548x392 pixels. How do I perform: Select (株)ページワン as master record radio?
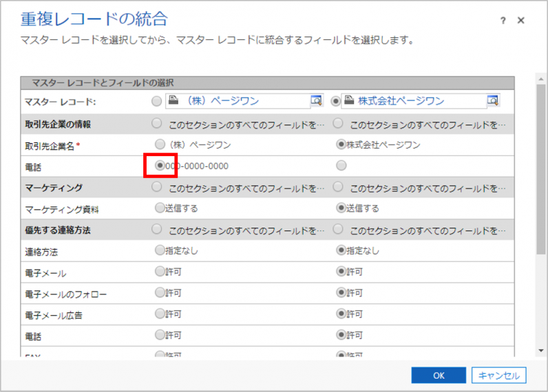pos(157,101)
